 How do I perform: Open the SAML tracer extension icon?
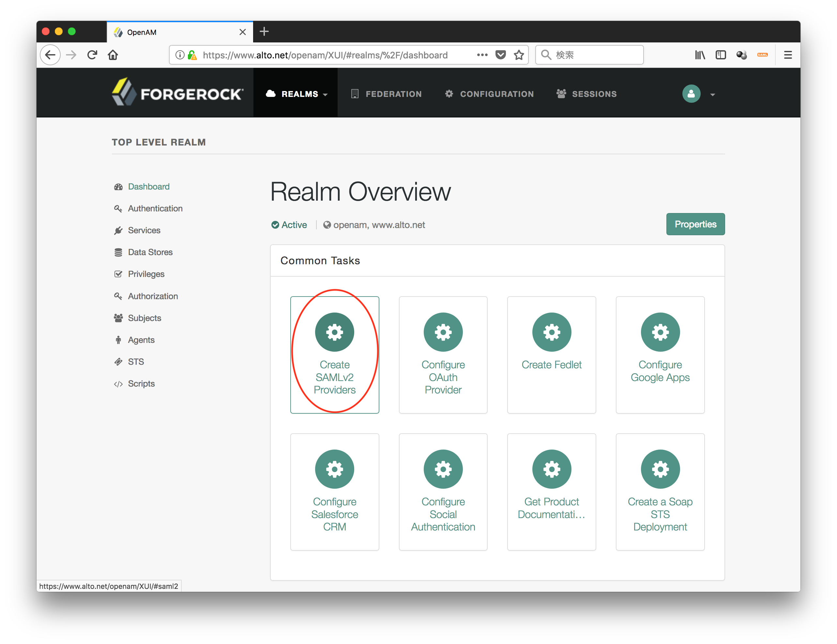762,55
